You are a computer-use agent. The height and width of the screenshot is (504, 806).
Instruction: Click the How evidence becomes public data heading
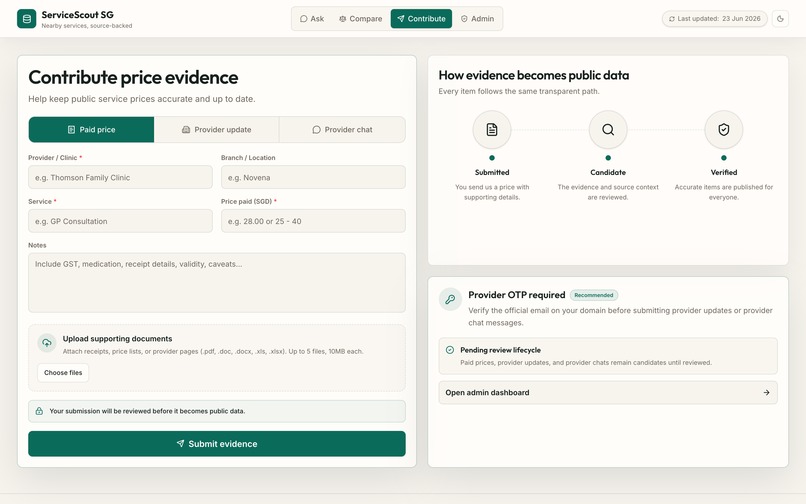coord(534,75)
